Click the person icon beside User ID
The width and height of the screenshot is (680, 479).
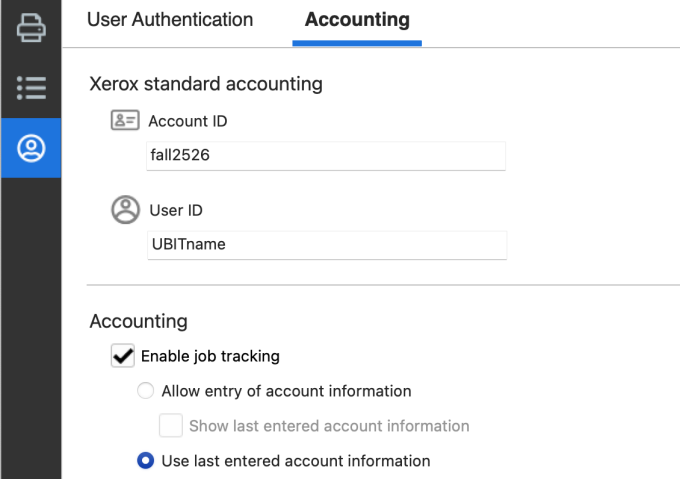click(125, 211)
